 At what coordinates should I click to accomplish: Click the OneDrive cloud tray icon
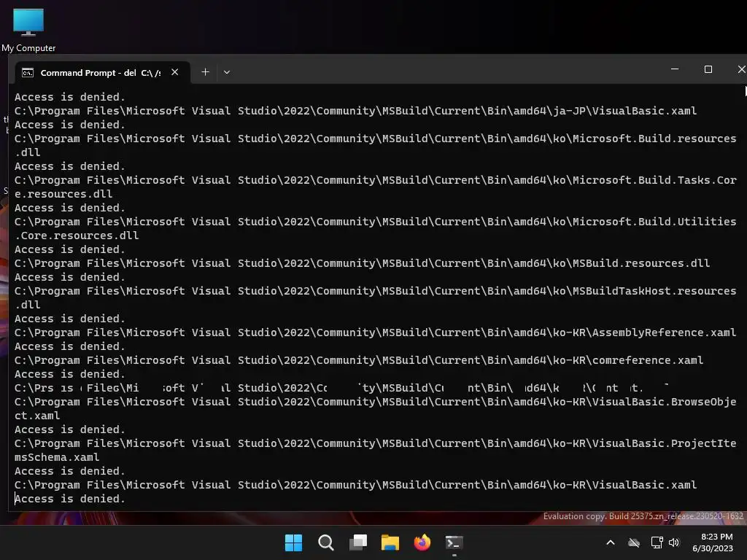coord(634,542)
